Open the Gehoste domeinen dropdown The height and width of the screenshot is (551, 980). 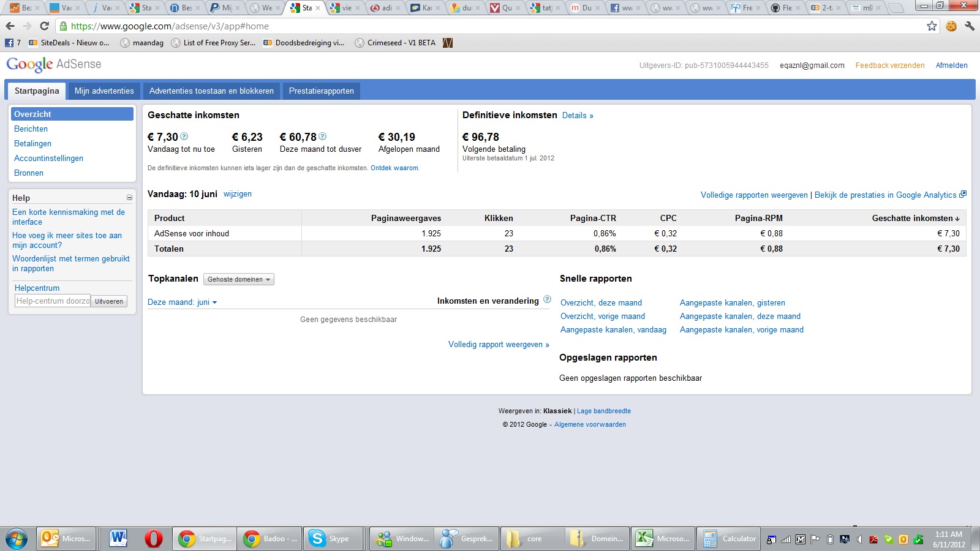pos(239,279)
